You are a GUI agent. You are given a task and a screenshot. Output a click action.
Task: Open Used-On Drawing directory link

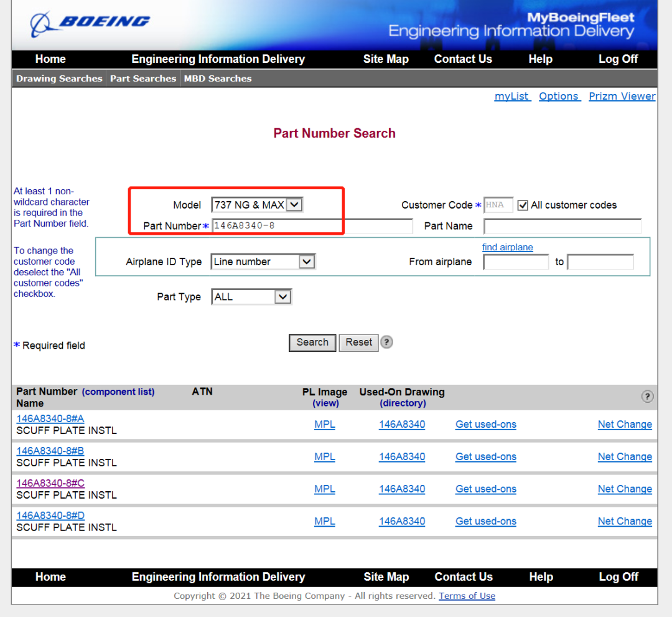tap(403, 403)
